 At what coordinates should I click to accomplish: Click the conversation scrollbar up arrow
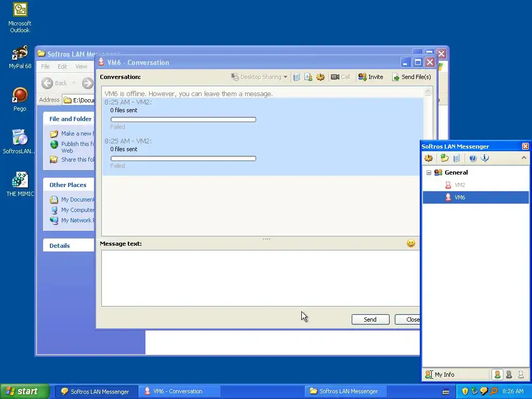coord(428,91)
